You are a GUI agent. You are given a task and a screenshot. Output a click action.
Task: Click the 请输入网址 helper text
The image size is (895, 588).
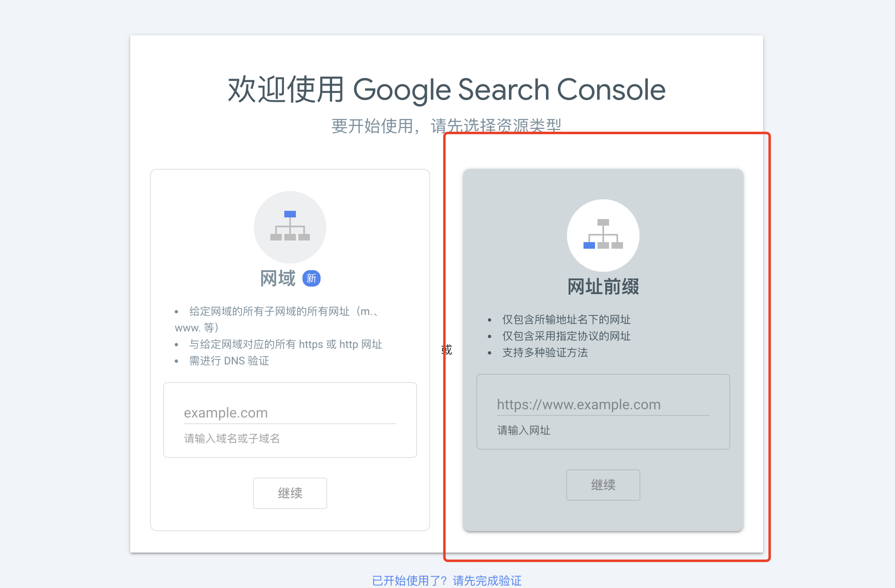coord(524,430)
